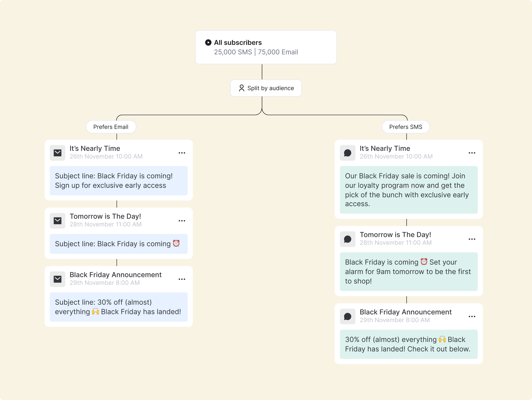Select the Prefers SMS branch label
Viewport: 532px width, 400px height.
[406, 127]
